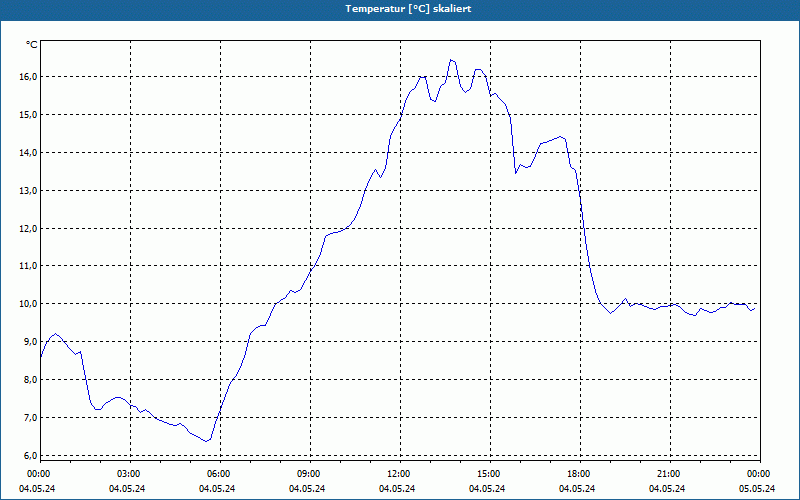Click the "7,0" y-axis label
The height and width of the screenshot is (500, 800).
30,418
